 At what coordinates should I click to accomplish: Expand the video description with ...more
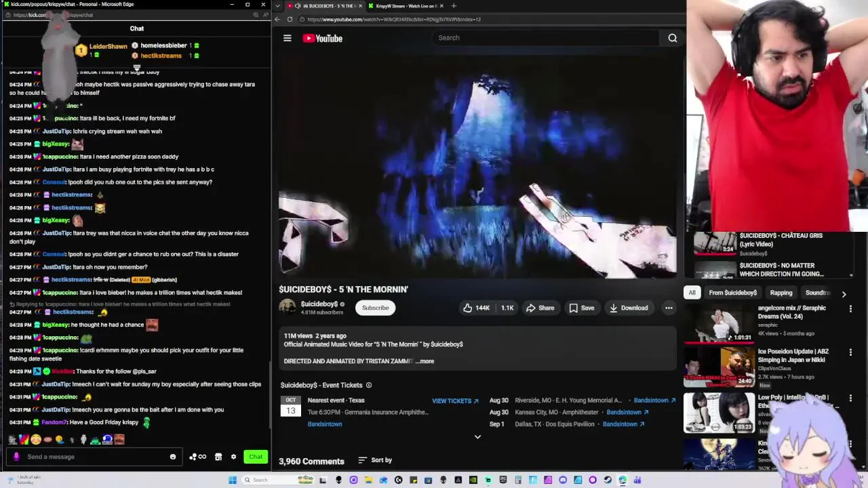point(425,361)
